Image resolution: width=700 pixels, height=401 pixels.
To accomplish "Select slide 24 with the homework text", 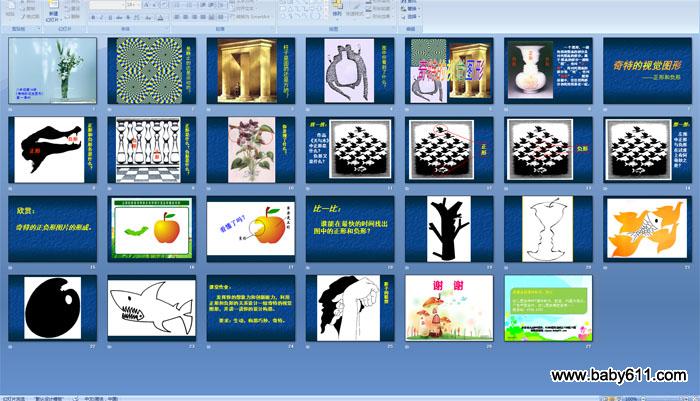I will point(250,308).
